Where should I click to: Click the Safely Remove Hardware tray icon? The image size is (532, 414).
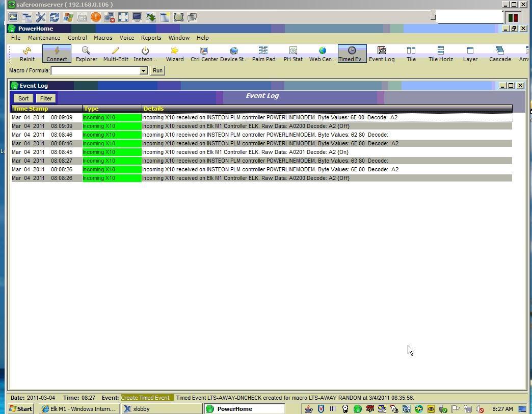pos(443,409)
